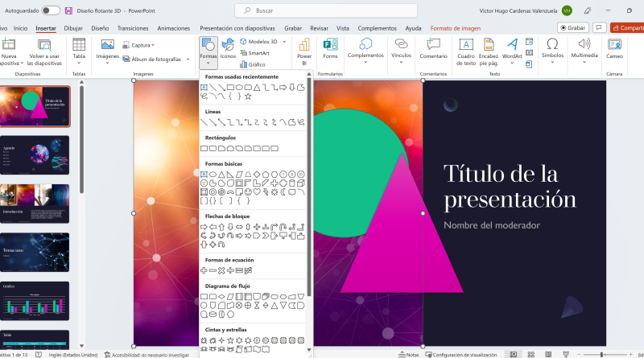Screen dimensions: 644x358
Task: Collapse the Formas shapes dropdown
Action: (208, 52)
